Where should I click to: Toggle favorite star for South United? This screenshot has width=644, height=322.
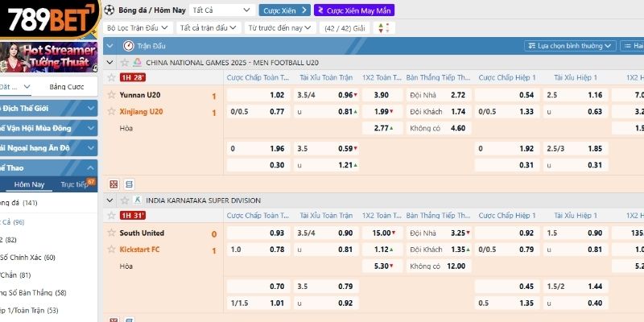[x=112, y=233]
